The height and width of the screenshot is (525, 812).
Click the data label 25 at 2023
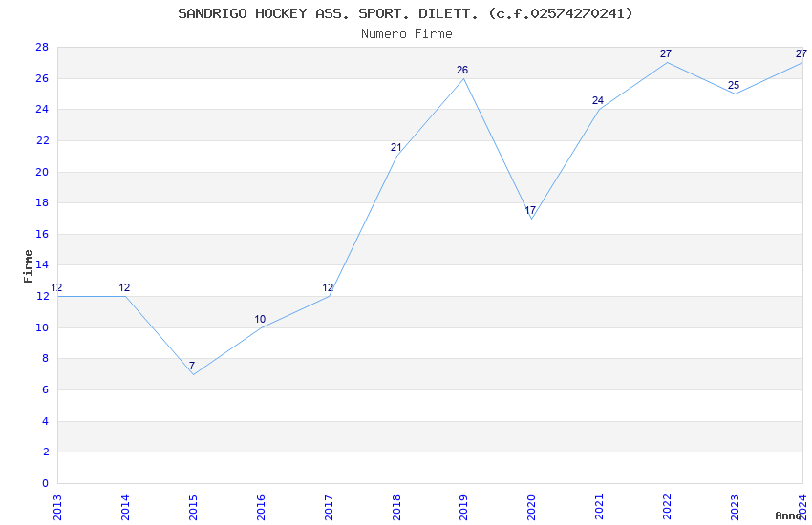pos(734,85)
